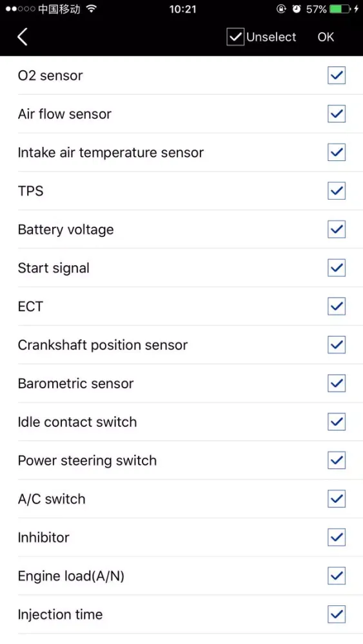Toggle the Unselect all checkbox

[x=235, y=37]
